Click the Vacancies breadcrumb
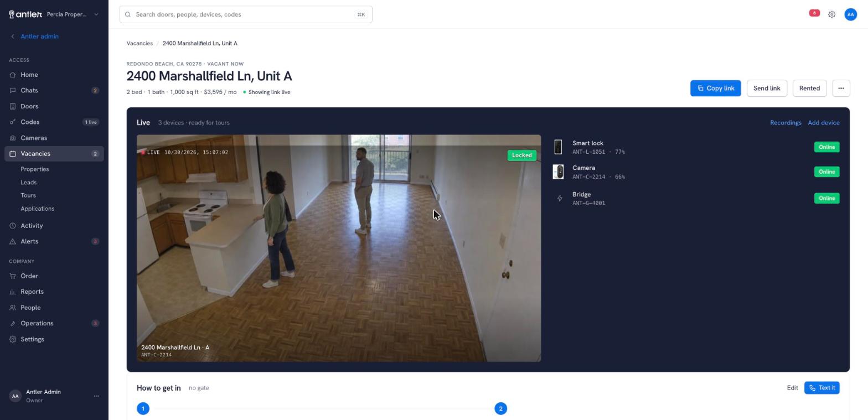Image resolution: width=868 pixels, height=420 pixels. coord(139,43)
